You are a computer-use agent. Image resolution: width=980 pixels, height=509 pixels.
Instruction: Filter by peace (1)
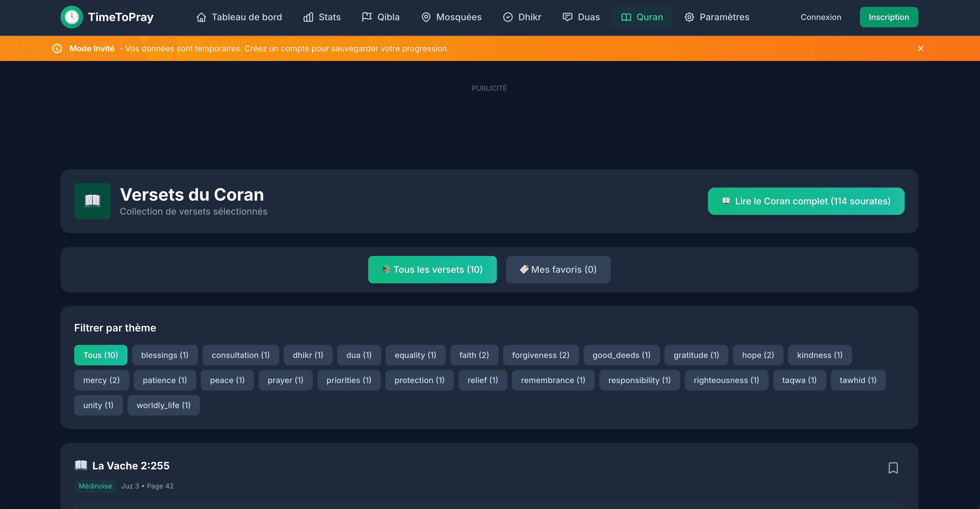pos(227,380)
